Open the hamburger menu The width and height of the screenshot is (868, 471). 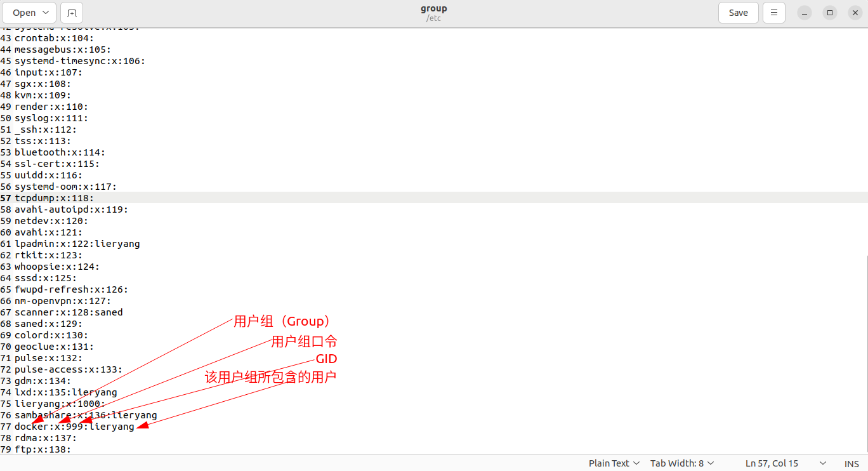click(774, 13)
